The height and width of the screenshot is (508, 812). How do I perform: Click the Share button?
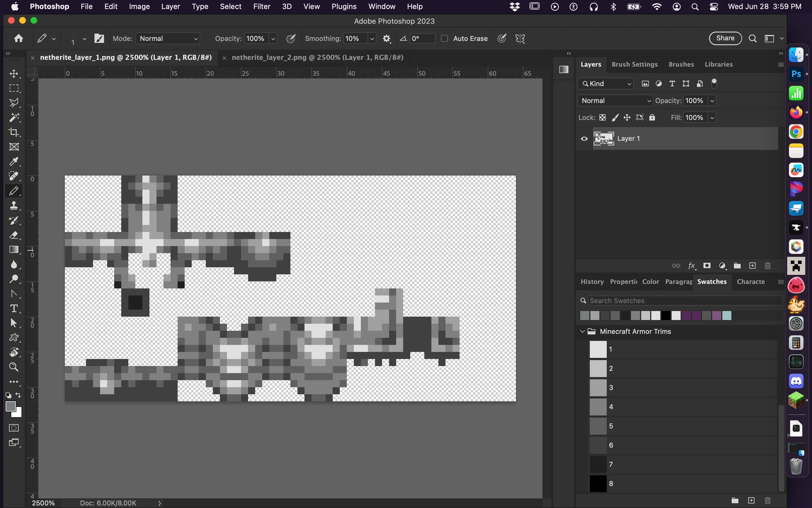pyautogui.click(x=725, y=38)
